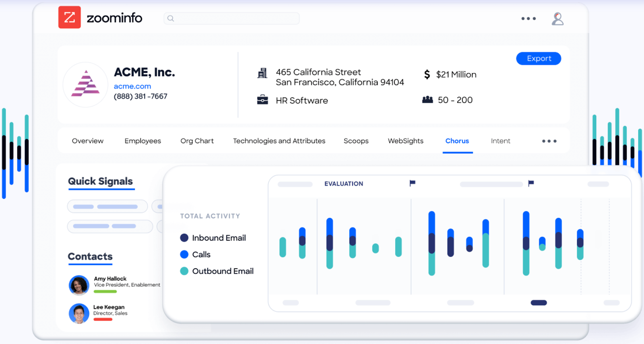Open Technologies and Attributes tab

(x=279, y=141)
